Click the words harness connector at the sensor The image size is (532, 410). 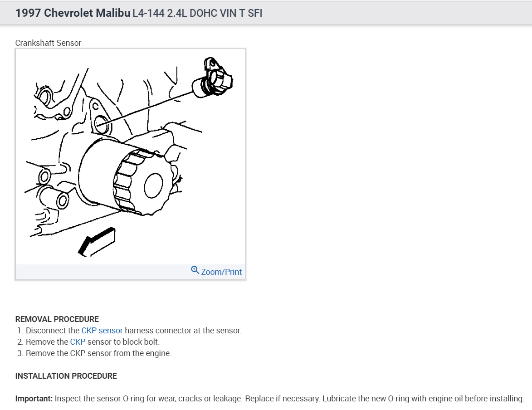coord(183,331)
